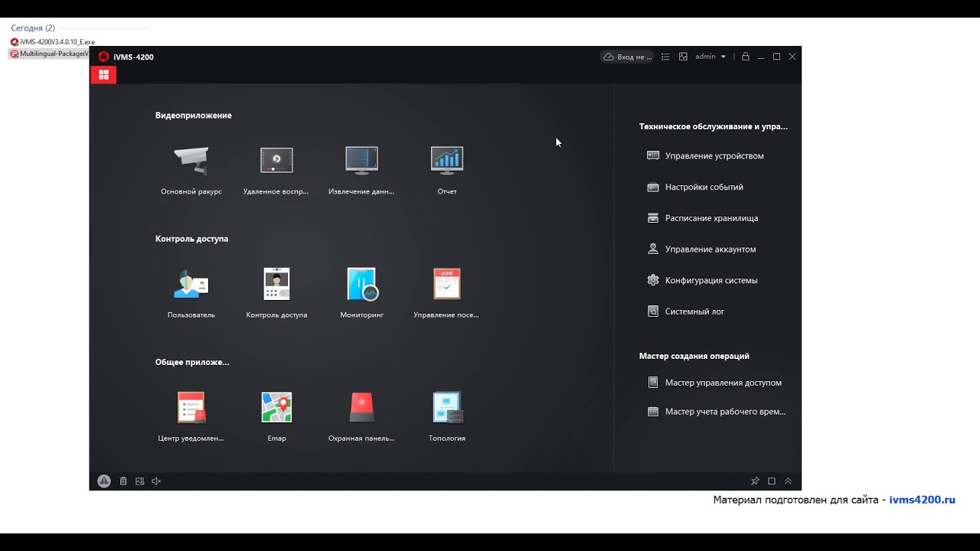Pin the alarm panel with pin icon
Screen dimensions: 980x551
pyautogui.click(x=755, y=481)
